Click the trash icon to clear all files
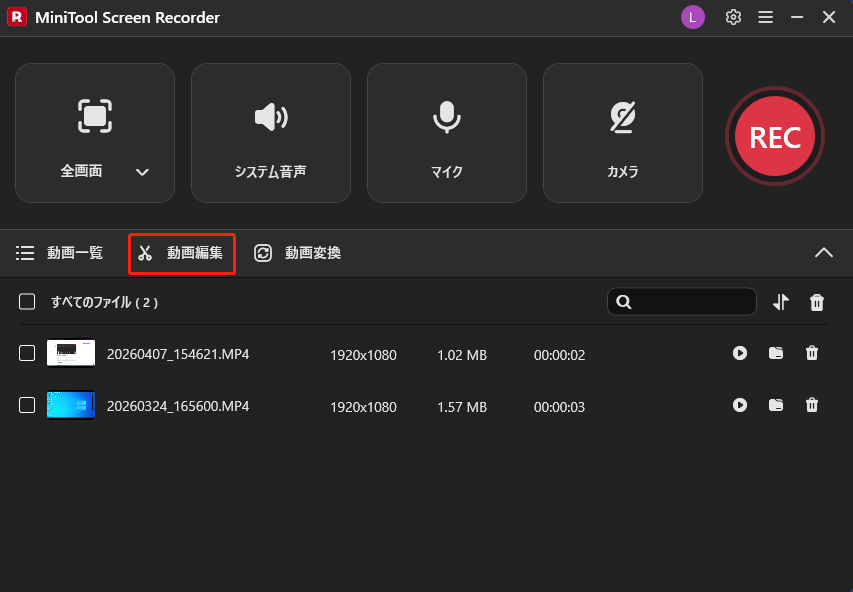Viewport: 853px width, 592px height. coord(816,301)
